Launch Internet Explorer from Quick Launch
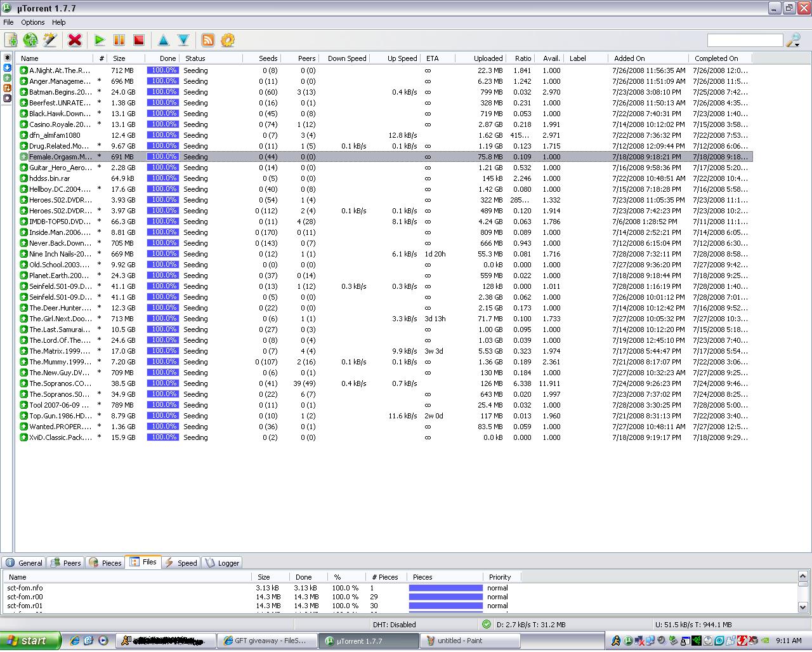The height and width of the screenshot is (652, 812). tap(75, 641)
